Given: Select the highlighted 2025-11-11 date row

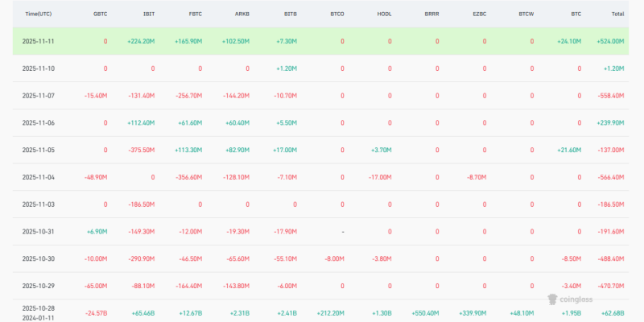Looking at the screenshot, I should point(39,41).
